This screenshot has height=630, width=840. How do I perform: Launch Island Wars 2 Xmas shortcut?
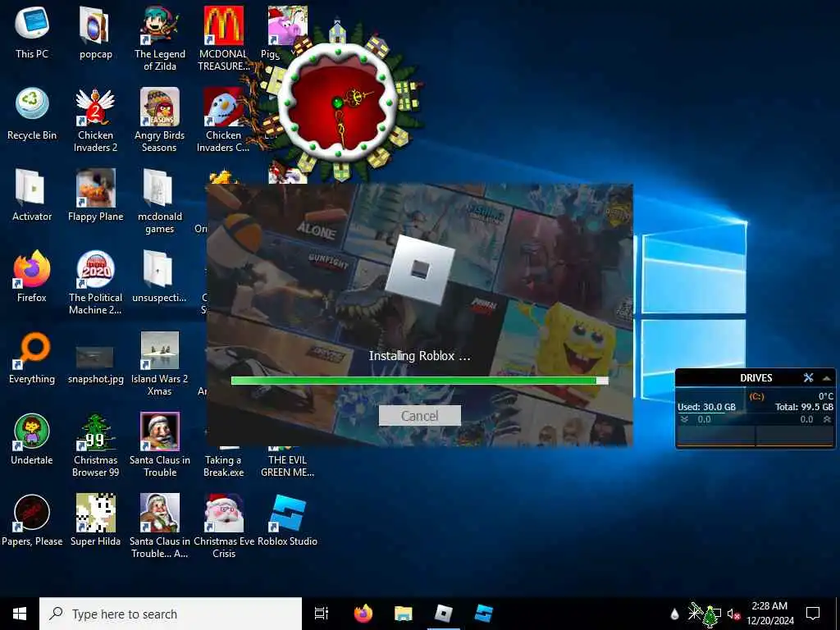[160, 363]
